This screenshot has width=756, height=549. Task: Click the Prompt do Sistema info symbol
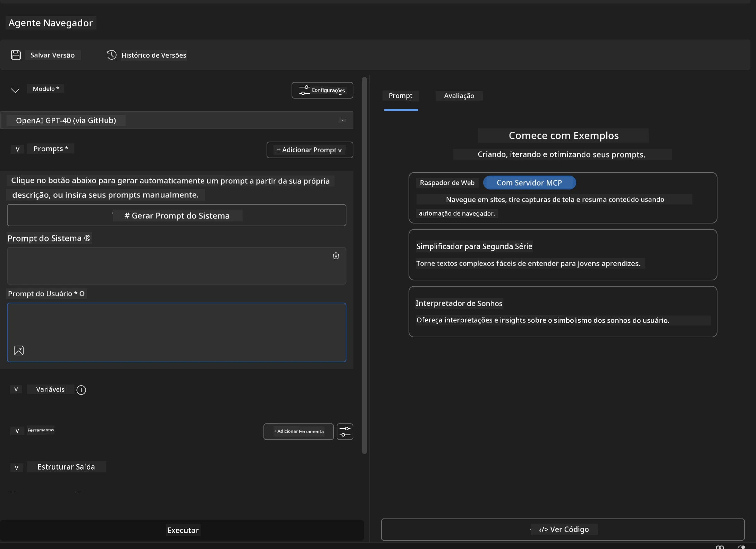click(x=87, y=238)
